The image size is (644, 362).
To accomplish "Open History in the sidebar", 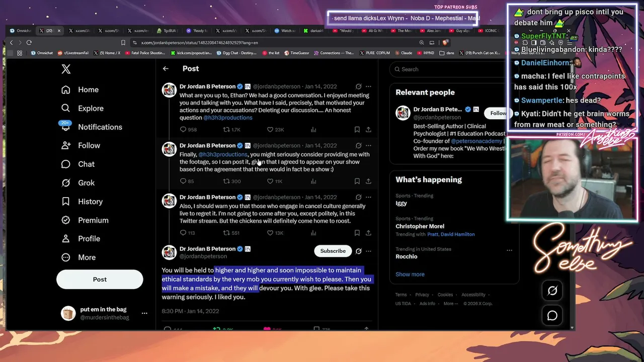I will point(82,201).
